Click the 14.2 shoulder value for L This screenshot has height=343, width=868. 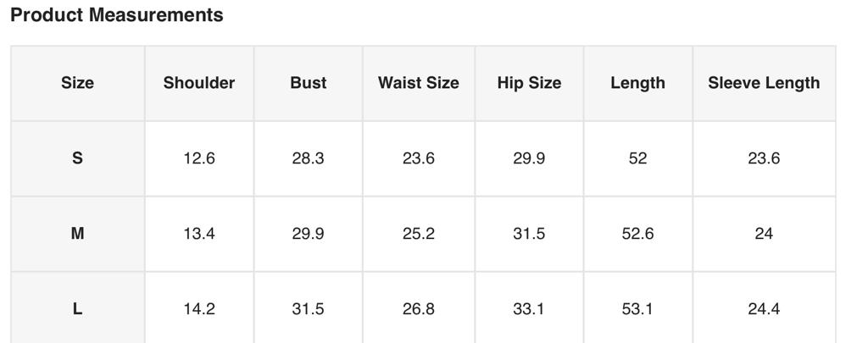[199, 309]
